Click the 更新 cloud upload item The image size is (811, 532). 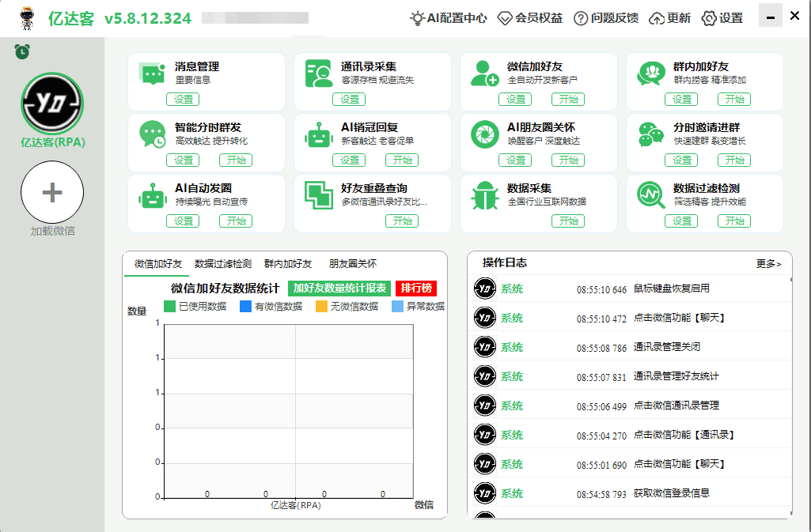pyautogui.click(x=670, y=18)
